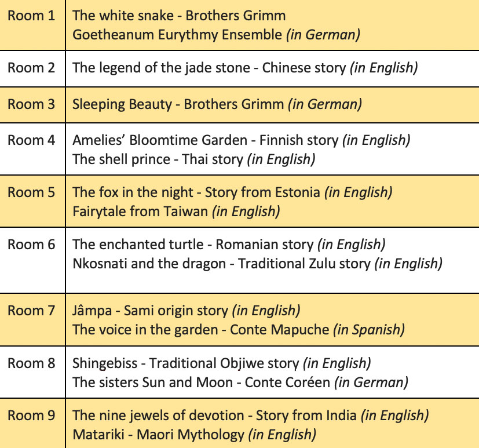Select 'Amelies' Bloomtime Garden' Finnish story
Image resolution: width=479 pixels, height=448 pixels.
click(241, 140)
